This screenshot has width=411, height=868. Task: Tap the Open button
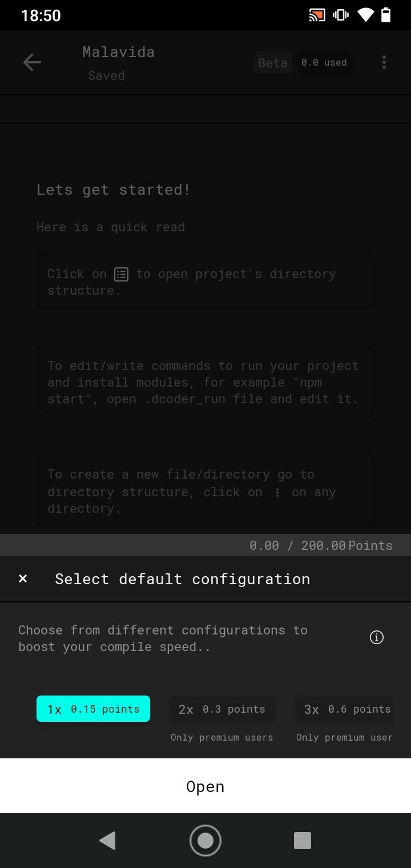pyautogui.click(x=205, y=786)
